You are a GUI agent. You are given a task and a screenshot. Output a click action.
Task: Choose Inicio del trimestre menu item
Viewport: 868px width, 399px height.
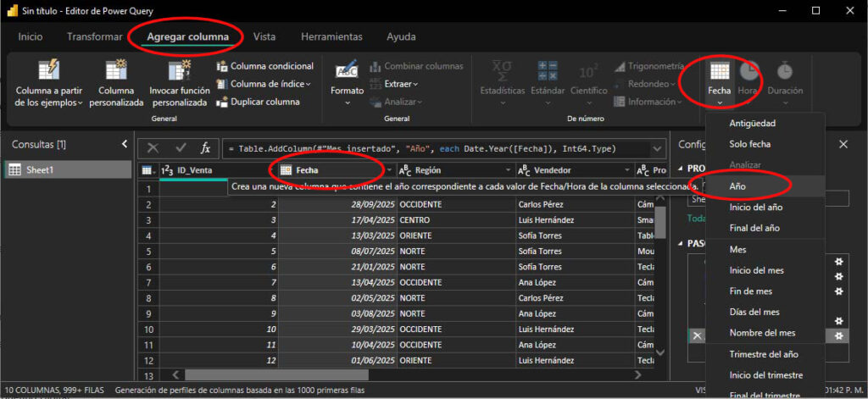click(765, 375)
